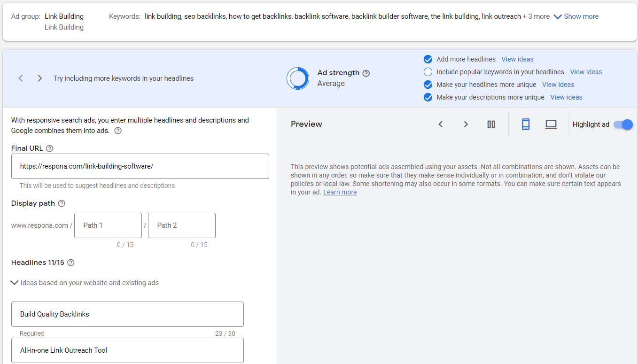Click the Final URL input field
This screenshot has width=638, height=364.
[140, 166]
